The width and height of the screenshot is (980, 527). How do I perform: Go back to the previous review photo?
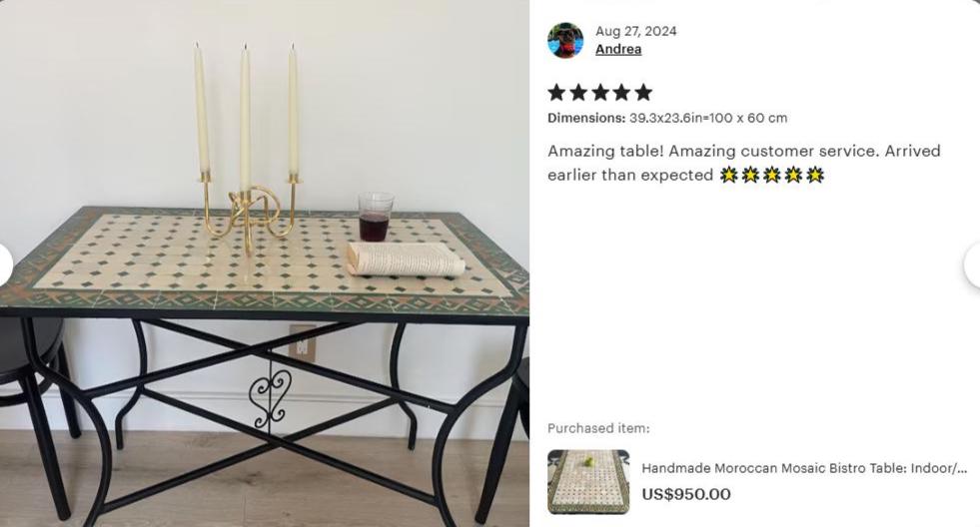click(x=5, y=265)
